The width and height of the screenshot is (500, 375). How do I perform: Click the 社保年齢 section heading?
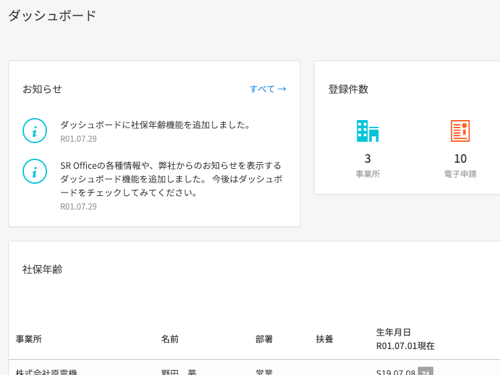coord(42,269)
